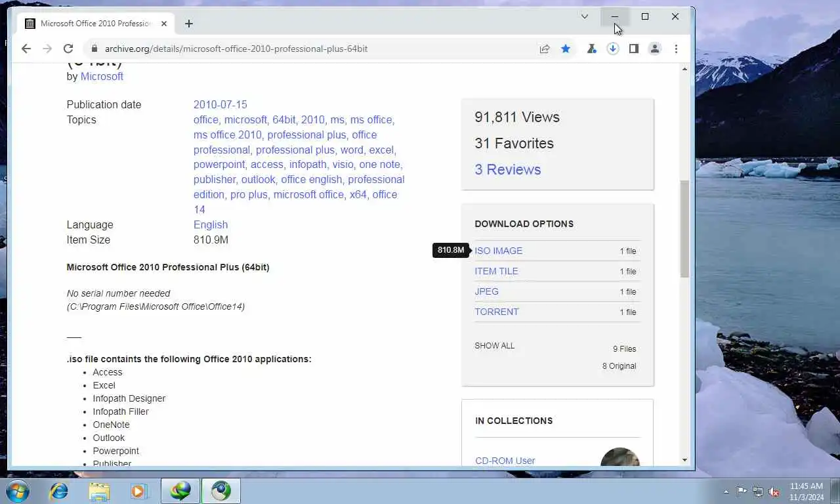Share this page icon in address bar

[x=545, y=49]
